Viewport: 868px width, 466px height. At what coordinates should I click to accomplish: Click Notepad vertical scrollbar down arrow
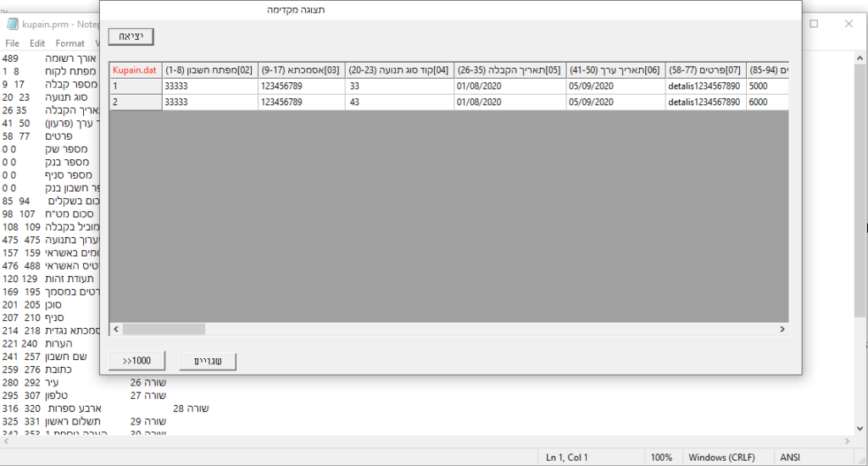tap(860, 429)
